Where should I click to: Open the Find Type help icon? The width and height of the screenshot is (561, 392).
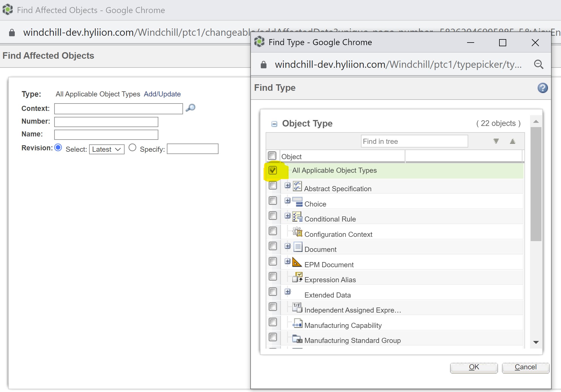(x=542, y=88)
